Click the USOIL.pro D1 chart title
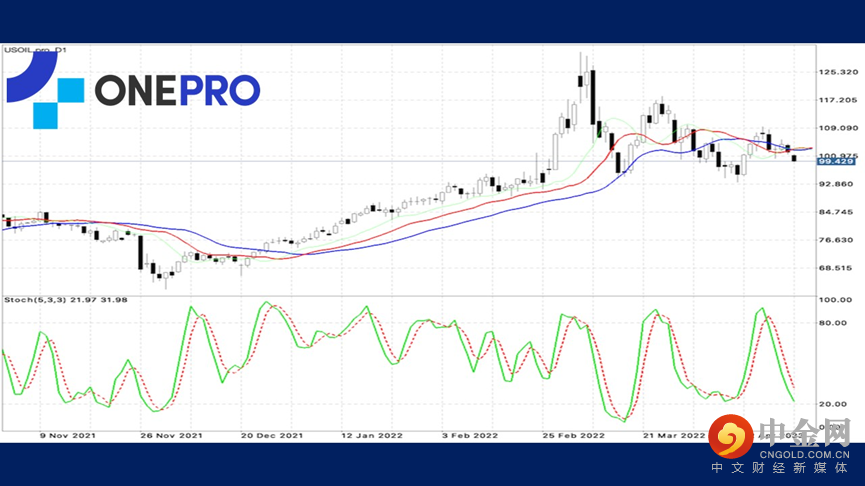Image resolution: width=865 pixels, height=486 pixels. point(35,50)
